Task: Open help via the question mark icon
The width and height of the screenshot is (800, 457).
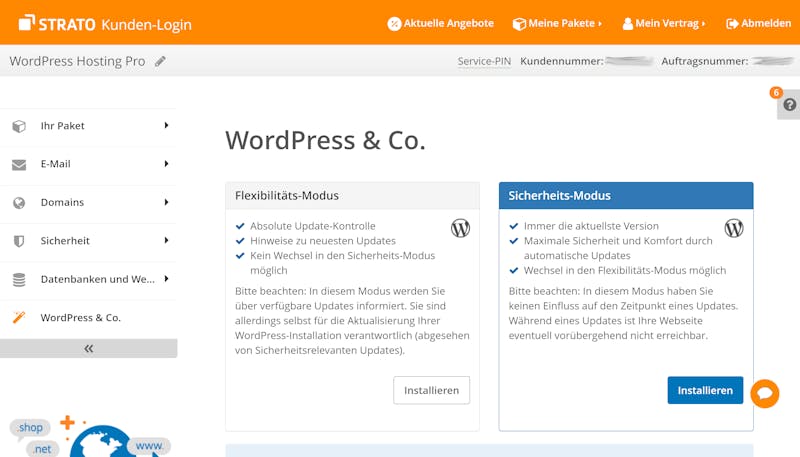Action: point(790,105)
